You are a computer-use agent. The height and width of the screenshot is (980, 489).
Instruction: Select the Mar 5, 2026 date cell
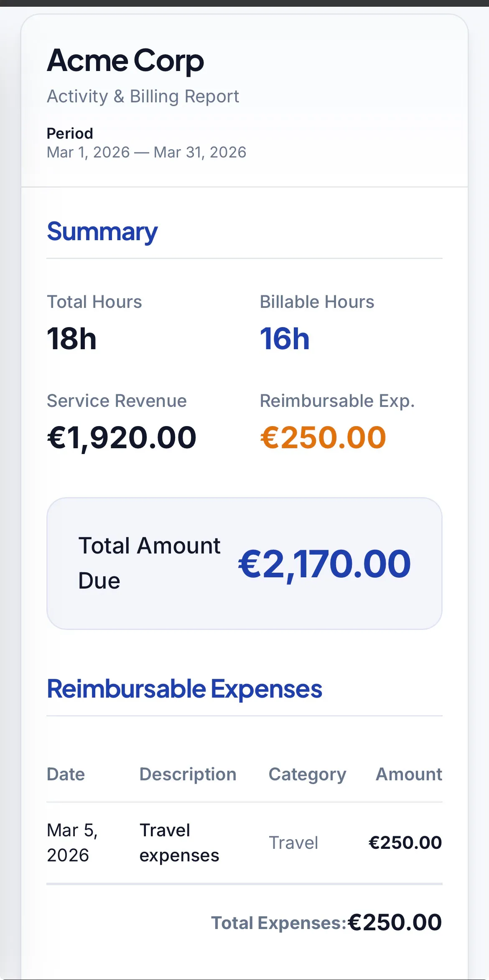click(72, 843)
